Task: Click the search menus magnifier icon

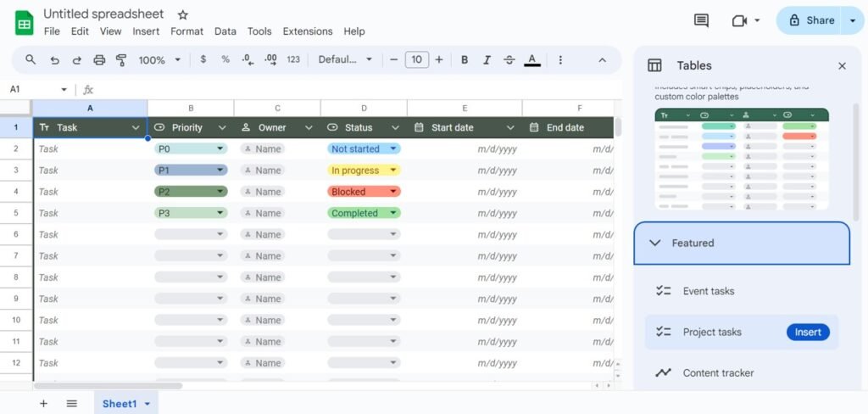Action: click(31, 59)
